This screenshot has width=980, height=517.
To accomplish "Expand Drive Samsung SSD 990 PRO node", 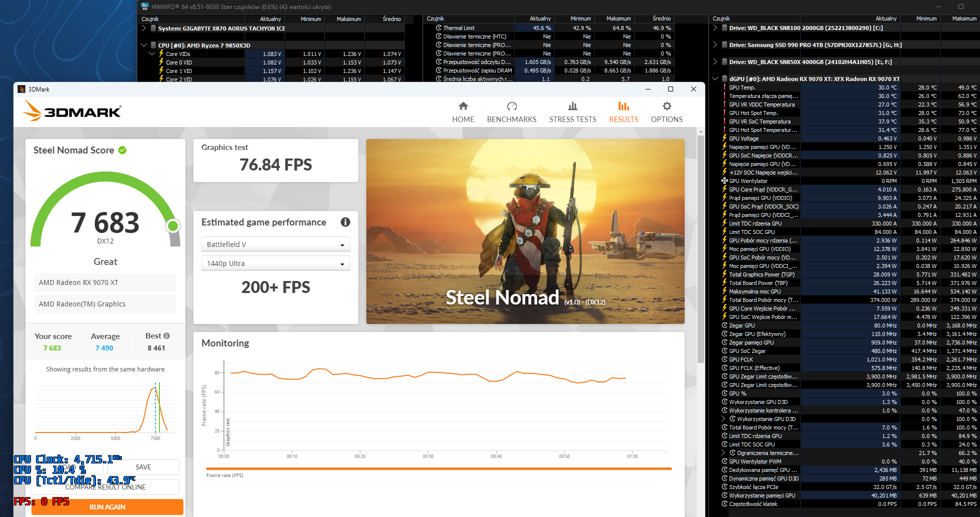I will 715,45.
